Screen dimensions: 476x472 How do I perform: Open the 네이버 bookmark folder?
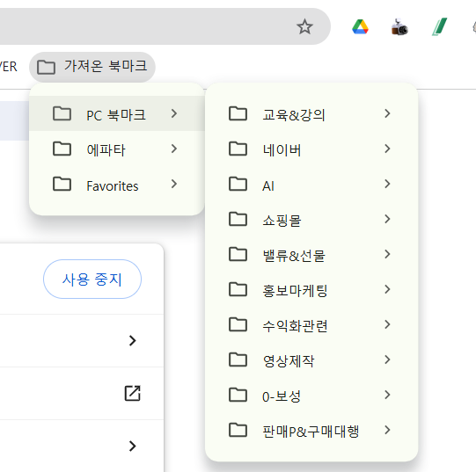pyautogui.click(x=311, y=149)
